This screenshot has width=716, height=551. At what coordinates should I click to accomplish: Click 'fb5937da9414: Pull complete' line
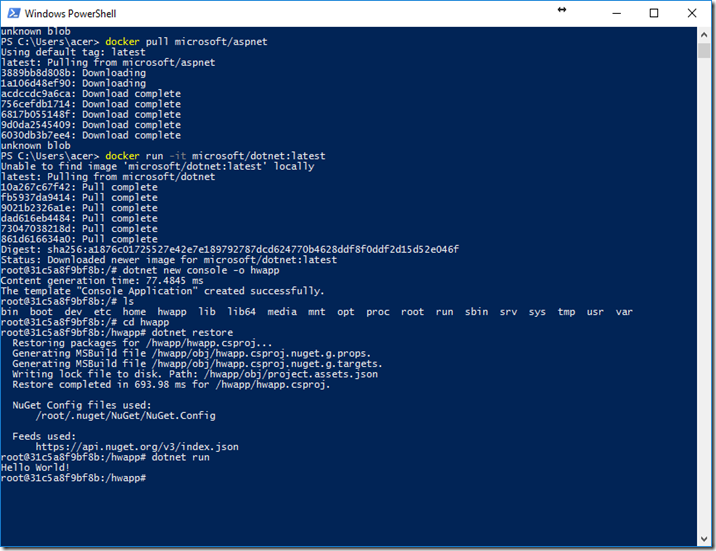(79, 198)
